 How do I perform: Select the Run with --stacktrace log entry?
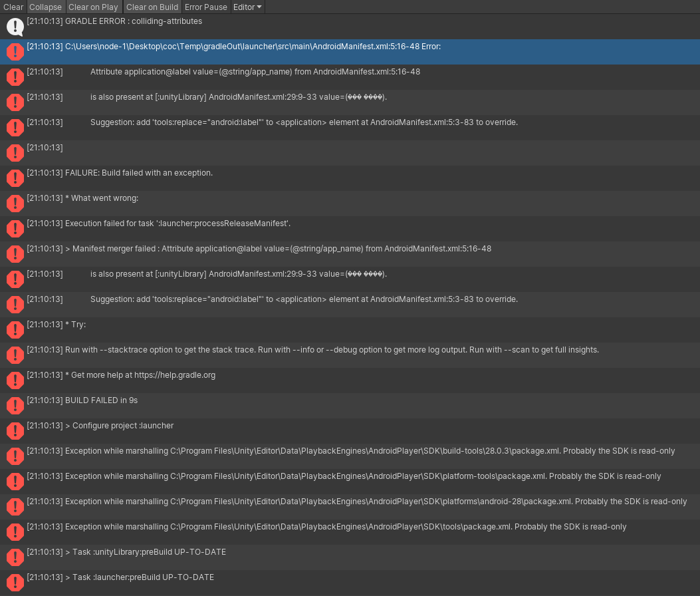pos(332,350)
